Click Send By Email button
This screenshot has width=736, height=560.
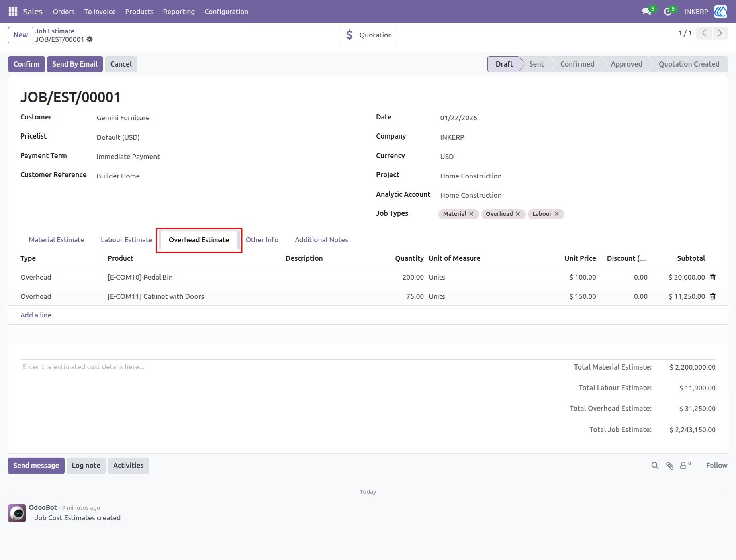coord(75,64)
